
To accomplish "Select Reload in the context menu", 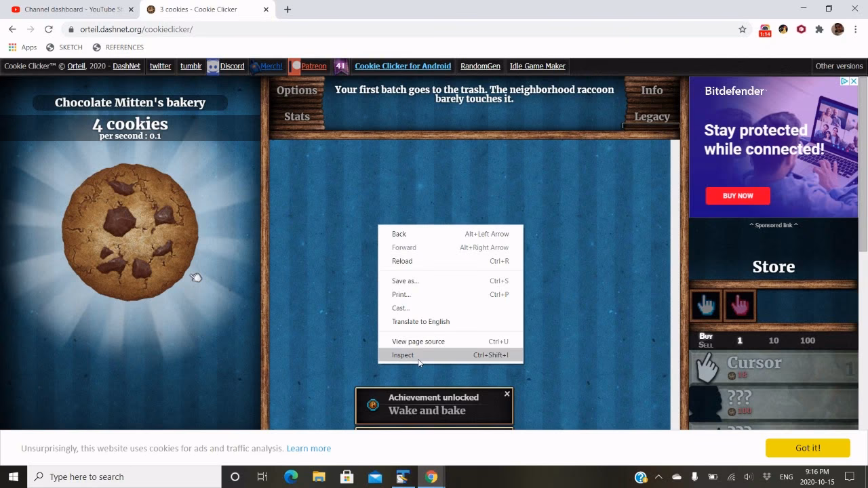I will pos(450,261).
